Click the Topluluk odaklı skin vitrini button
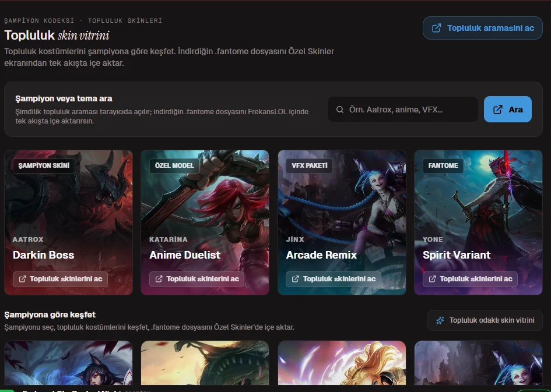 coord(485,320)
